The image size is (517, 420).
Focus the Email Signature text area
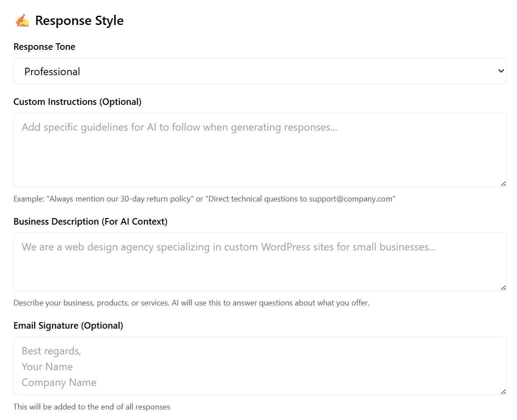pyautogui.click(x=260, y=366)
